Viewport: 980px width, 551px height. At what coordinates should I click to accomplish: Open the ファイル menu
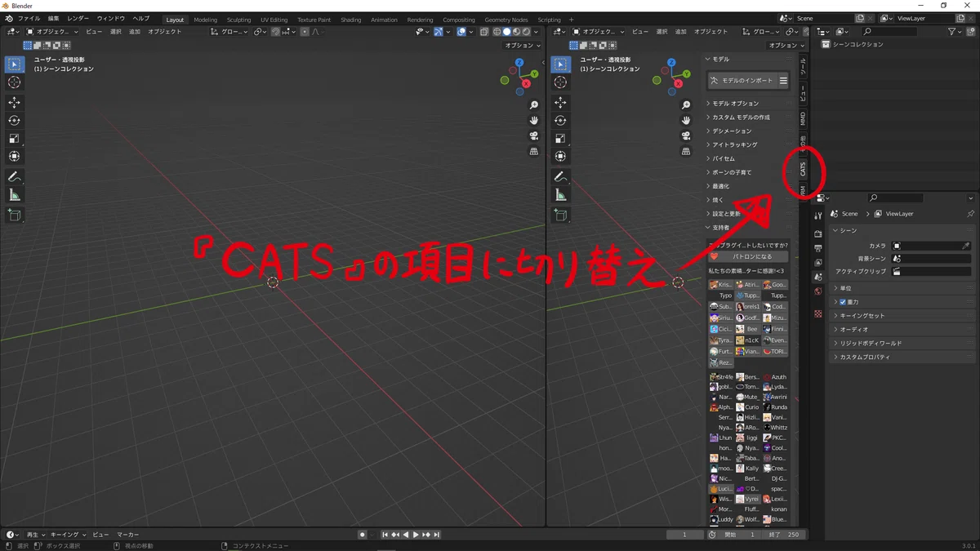tap(29, 18)
